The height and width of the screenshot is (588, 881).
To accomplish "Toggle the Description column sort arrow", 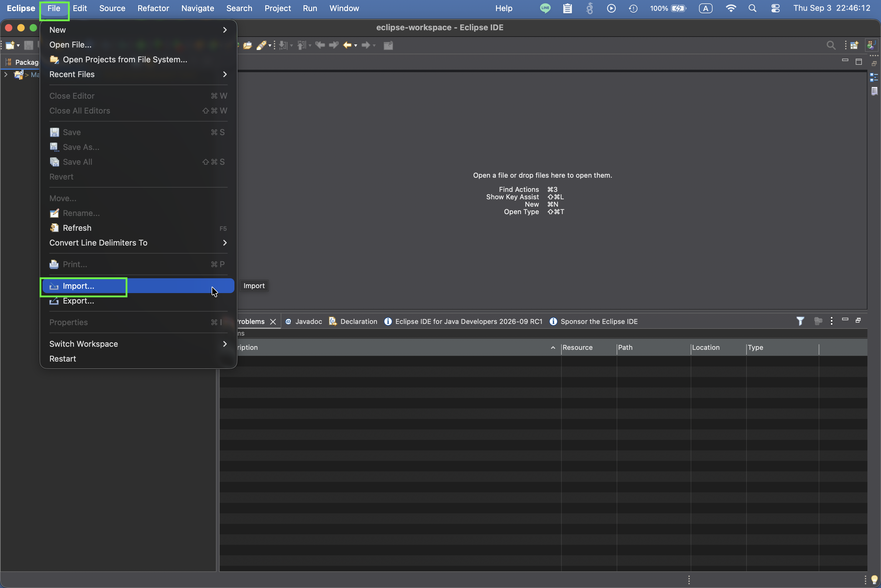I will [553, 348].
